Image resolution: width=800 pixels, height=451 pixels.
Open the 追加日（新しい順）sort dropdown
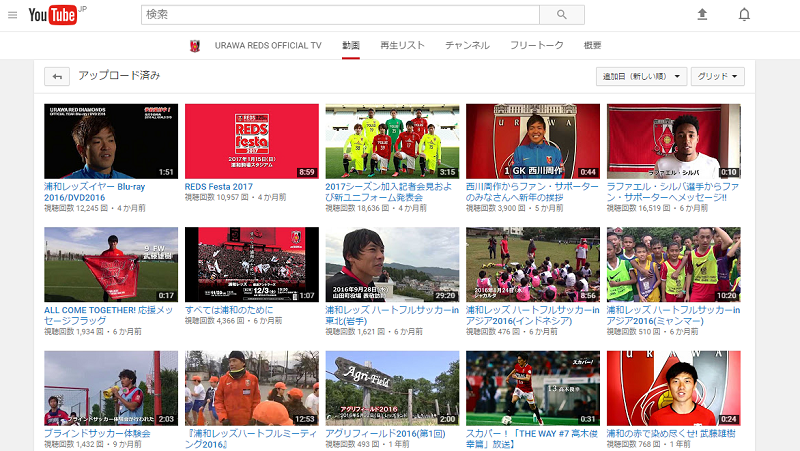point(641,76)
